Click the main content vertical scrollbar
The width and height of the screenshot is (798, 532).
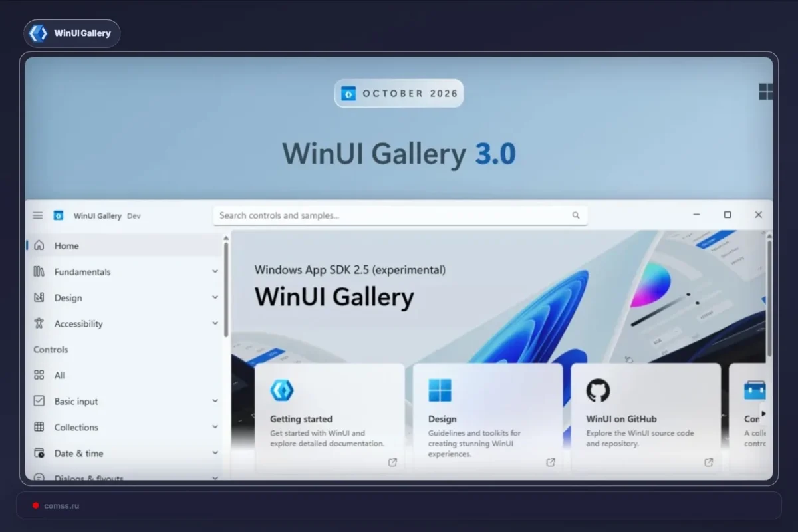(769, 299)
